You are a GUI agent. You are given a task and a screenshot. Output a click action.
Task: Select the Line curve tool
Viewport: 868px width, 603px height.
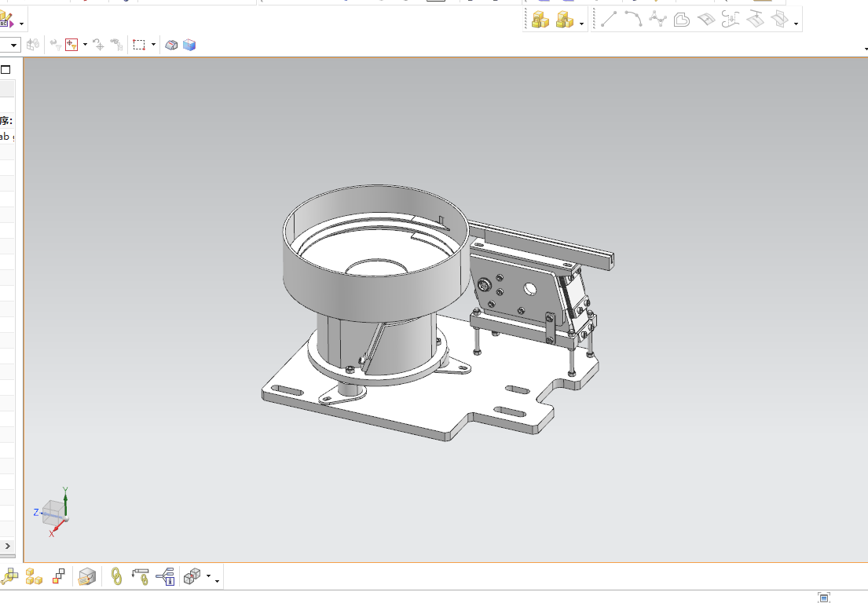pyautogui.click(x=609, y=20)
